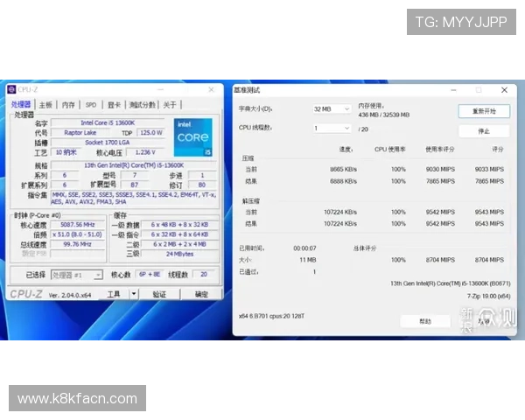The image size is (525, 420).
Task: Minimize the CPU-Z window
Action: pyautogui.click(x=161, y=89)
